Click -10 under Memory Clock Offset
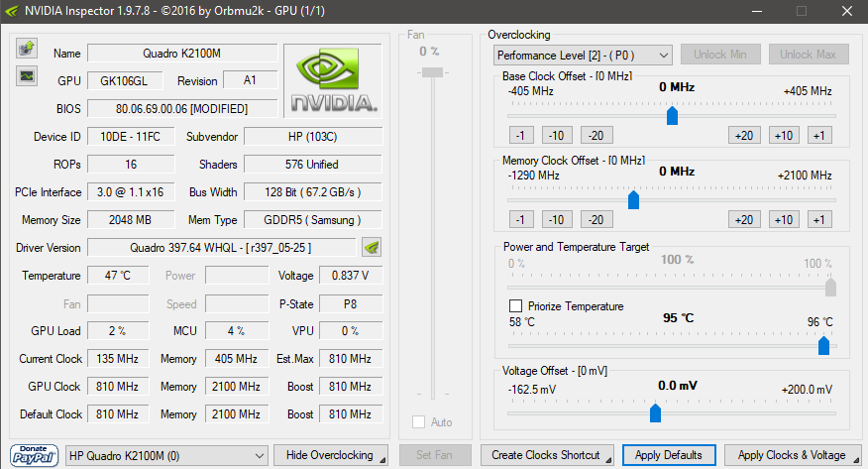Viewport: 868px width, 469px height. (556, 219)
